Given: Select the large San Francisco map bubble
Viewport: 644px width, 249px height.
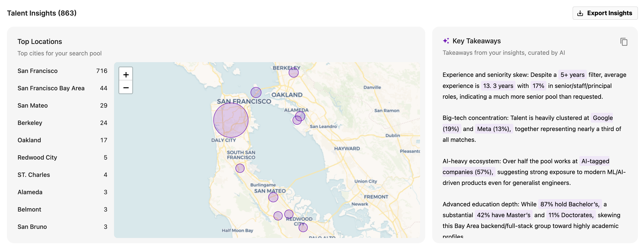Looking at the screenshot, I should (x=231, y=120).
